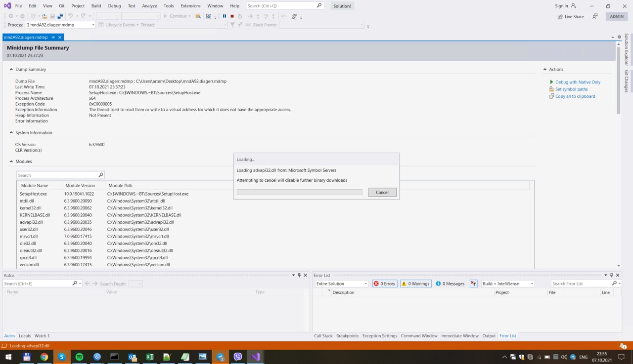Click the Pin icon on the mndA92.diagerr.mdmp tab

coord(53,38)
